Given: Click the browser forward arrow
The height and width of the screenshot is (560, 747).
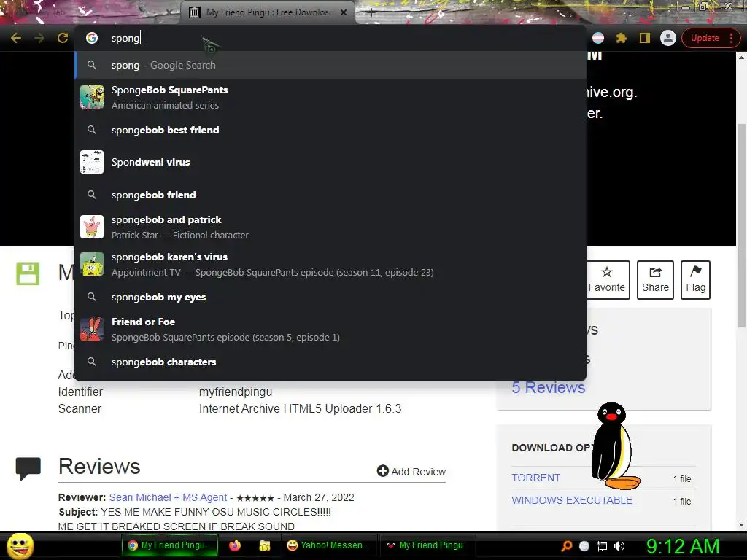Looking at the screenshot, I should pyautogui.click(x=39, y=38).
